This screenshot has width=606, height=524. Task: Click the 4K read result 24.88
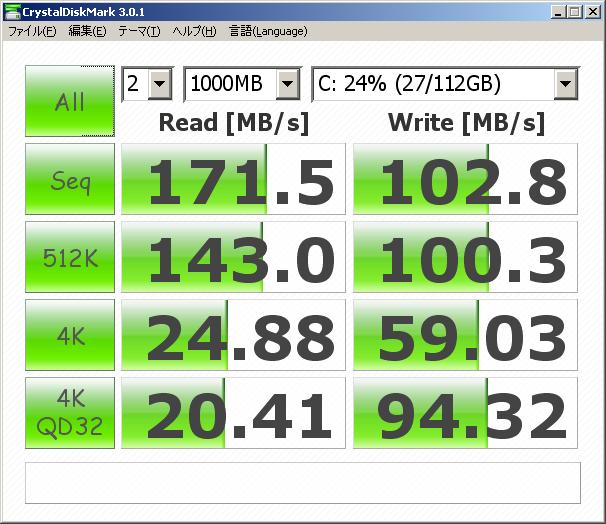(x=233, y=335)
